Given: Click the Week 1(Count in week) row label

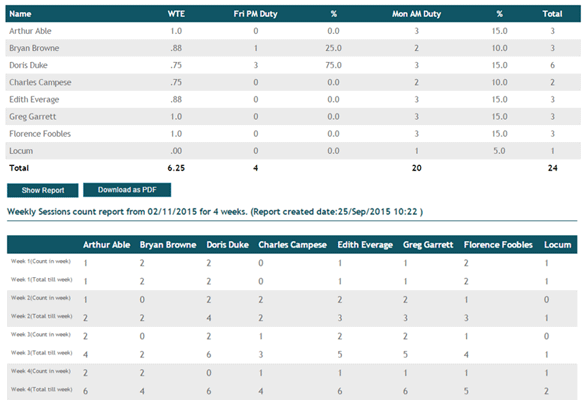Looking at the screenshot, I should click(41, 261).
